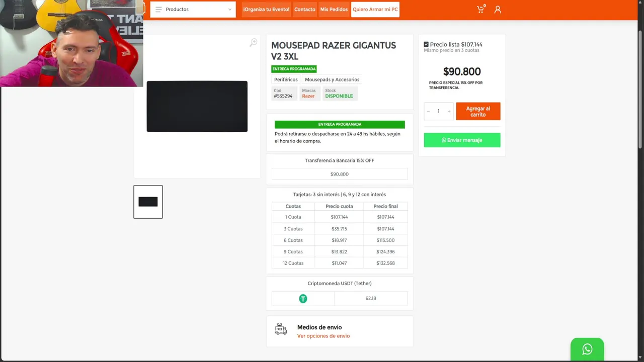This screenshot has height=362, width=644.
Task: Click the Criptomoneda USDT (Tether) heading
Action: 340,284
